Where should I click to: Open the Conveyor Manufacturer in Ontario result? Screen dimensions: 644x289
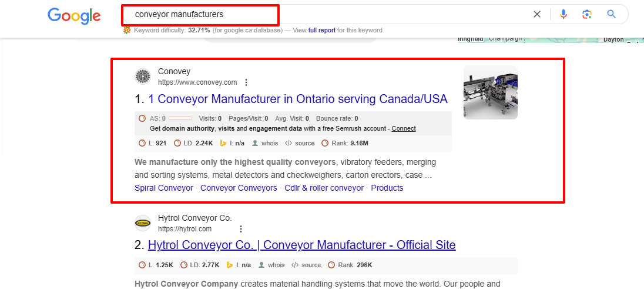click(297, 99)
